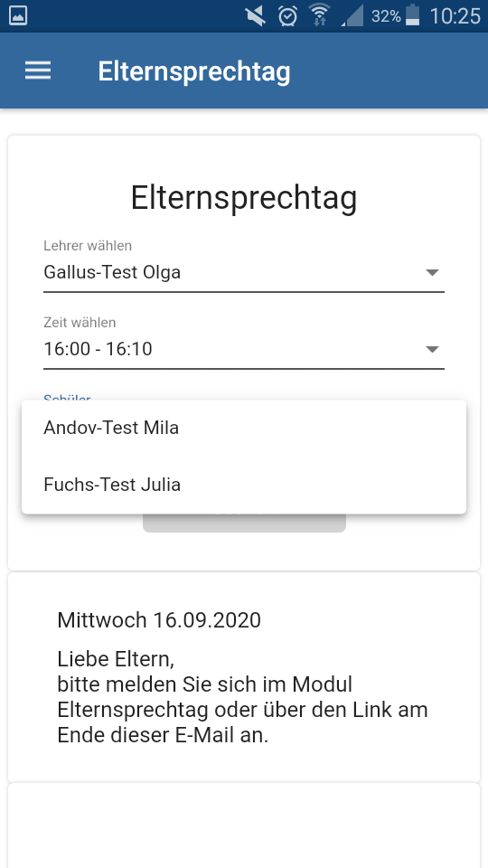Click the gray button below the student list
Viewport: 488px width, 868px height.
click(x=244, y=524)
